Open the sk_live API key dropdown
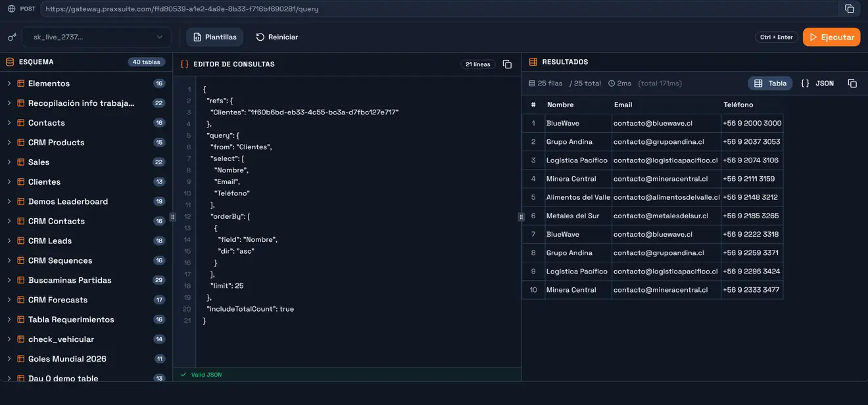The width and height of the screenshot is (868, 405). pyautogui.click(x=97, y=37)
